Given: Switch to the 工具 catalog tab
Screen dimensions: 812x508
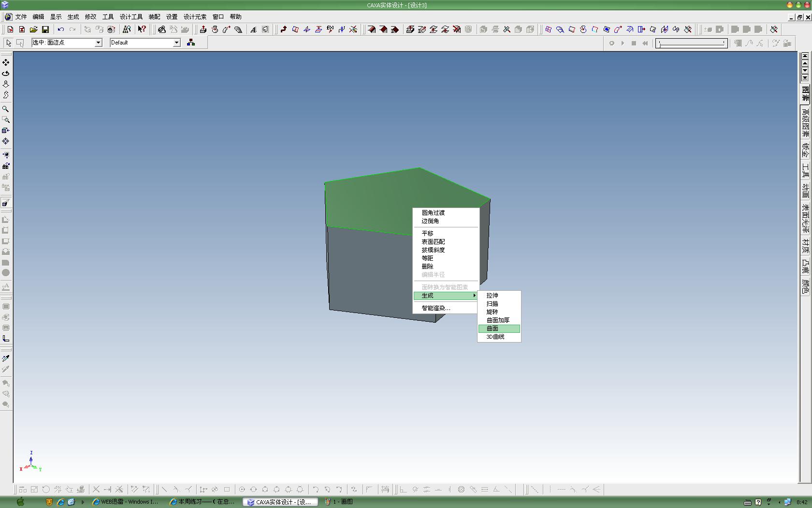Looking at the screenshot, I should [805, 171].
